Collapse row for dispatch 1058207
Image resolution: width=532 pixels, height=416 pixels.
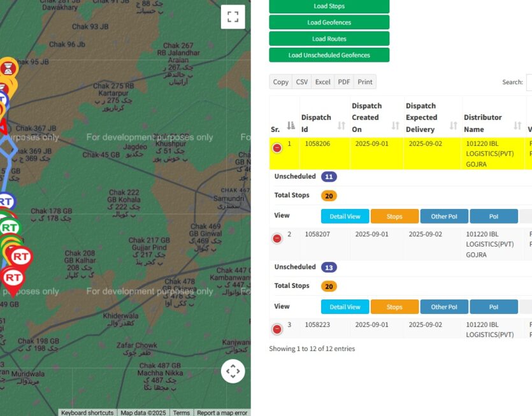277,238
